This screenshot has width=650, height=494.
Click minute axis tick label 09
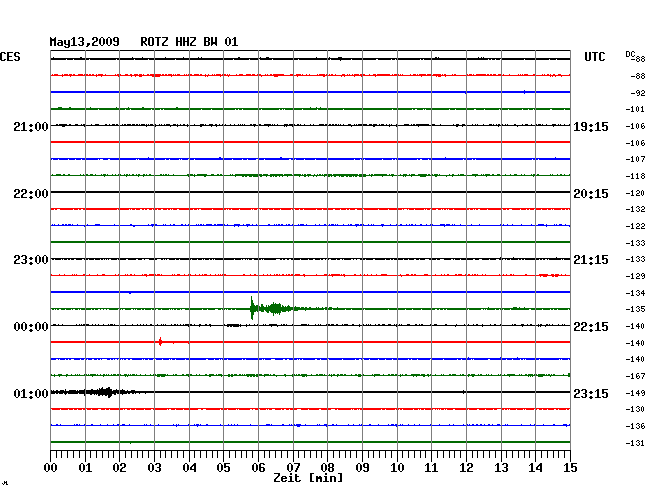362,468
